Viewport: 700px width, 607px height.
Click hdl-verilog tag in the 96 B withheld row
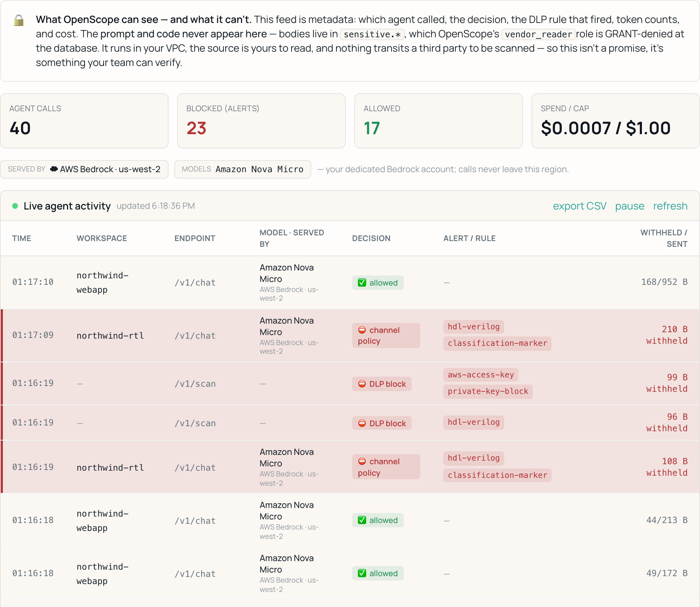pos(474,422)
